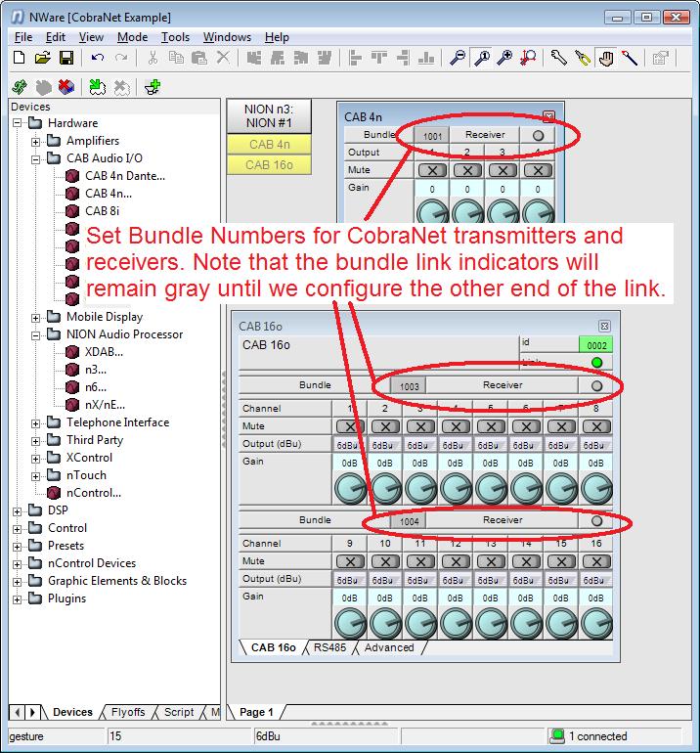Viewport: 700px width, 753px height.
Task: Mute channel 16 on CAB 16o
Action: pos(595,561)
